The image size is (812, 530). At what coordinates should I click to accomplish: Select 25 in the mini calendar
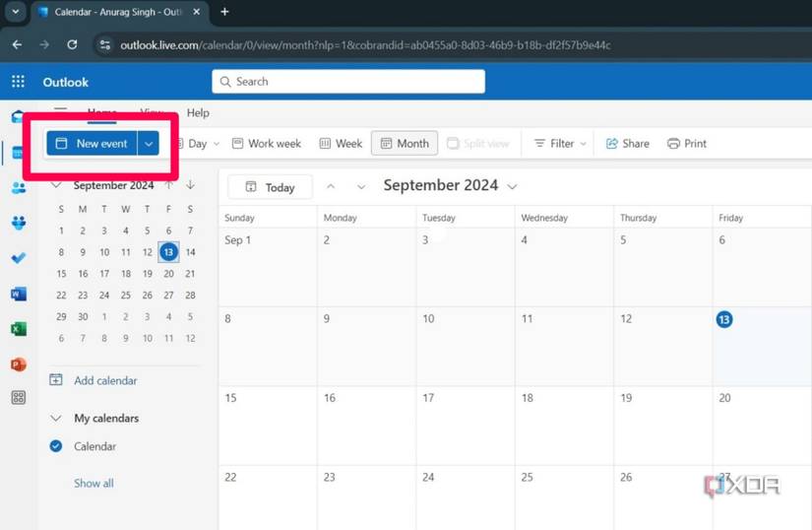click(x=126, y=295)
